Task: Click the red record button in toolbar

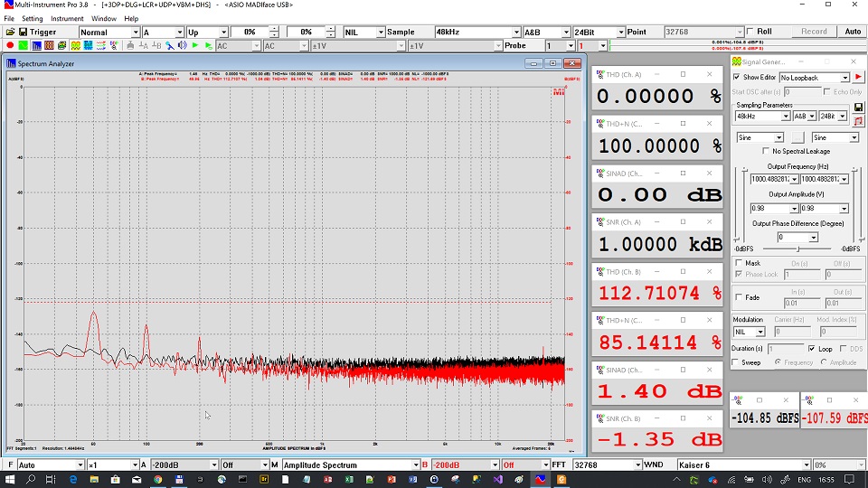Action: coord(10,45)
